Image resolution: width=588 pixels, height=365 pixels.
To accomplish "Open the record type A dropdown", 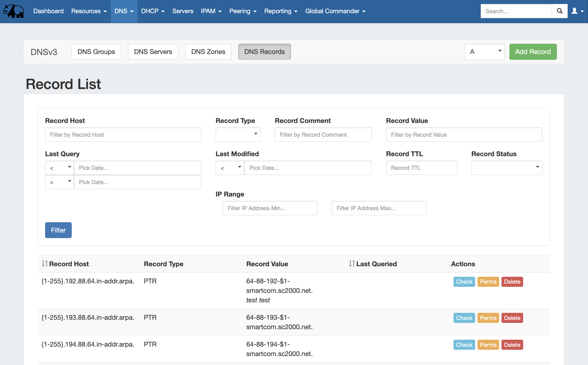I will point(484,52).
